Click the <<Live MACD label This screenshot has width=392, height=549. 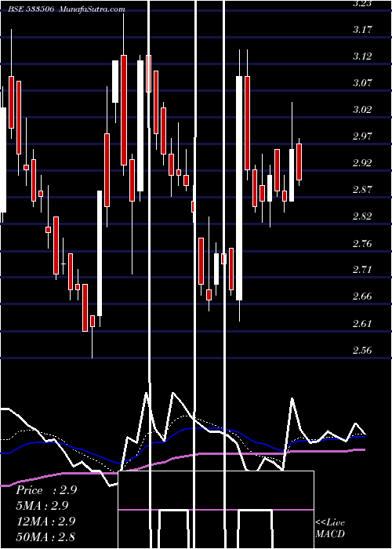click(x=330, y=529)
